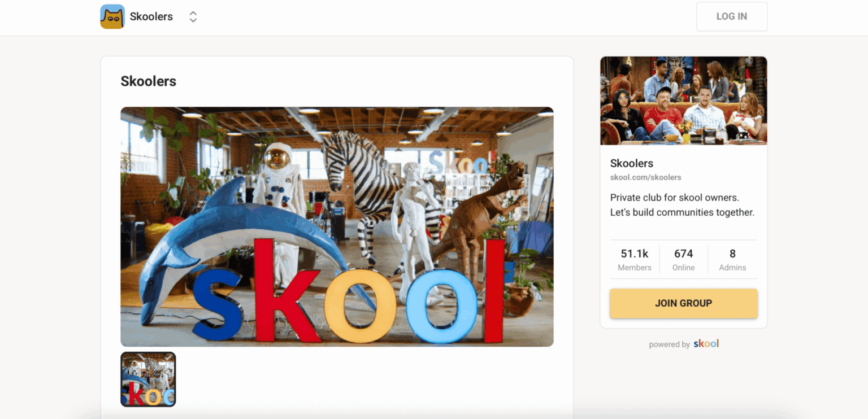This screenshot has width=868, height=419.
Task: Click the LOG IN button
Action: click(732, 16)
